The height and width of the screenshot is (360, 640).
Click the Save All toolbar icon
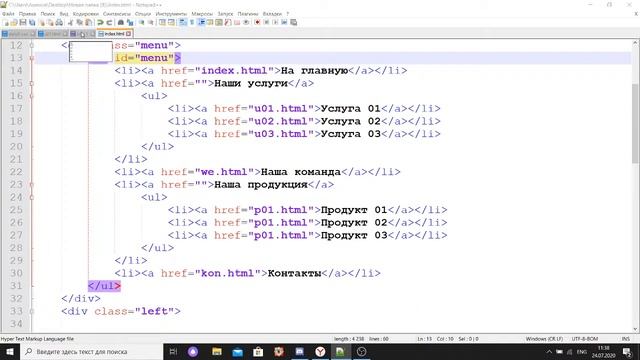pos(32,22)
